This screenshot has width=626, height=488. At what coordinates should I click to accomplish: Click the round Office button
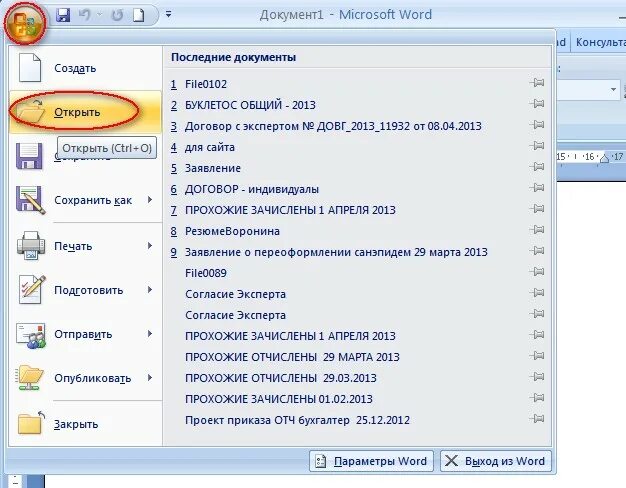(25, 22)
